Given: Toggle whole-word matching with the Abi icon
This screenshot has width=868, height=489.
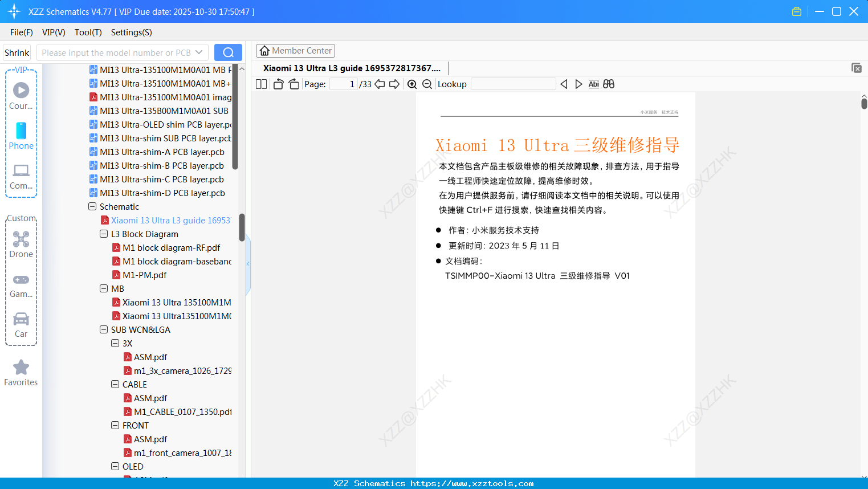Looking at the screenshot, I should click(x=593, y=84).
